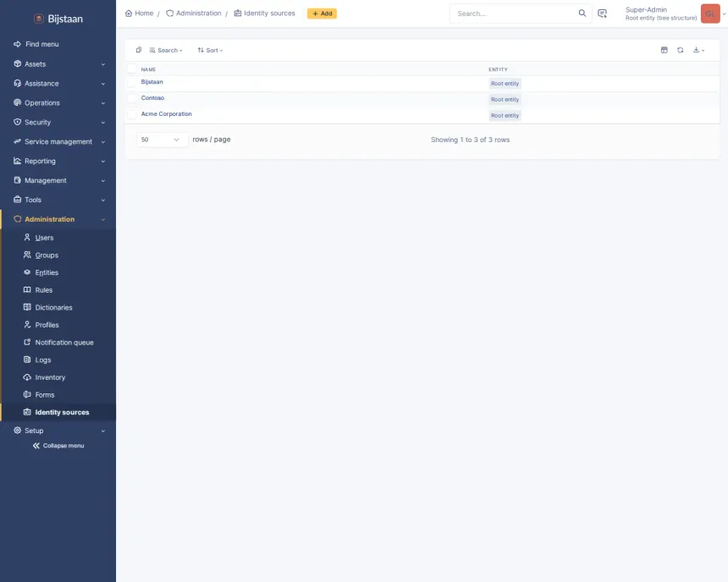Expand the Setup menu chevron
Viewport: 728px width, 582px height.
tap(103, 431)
